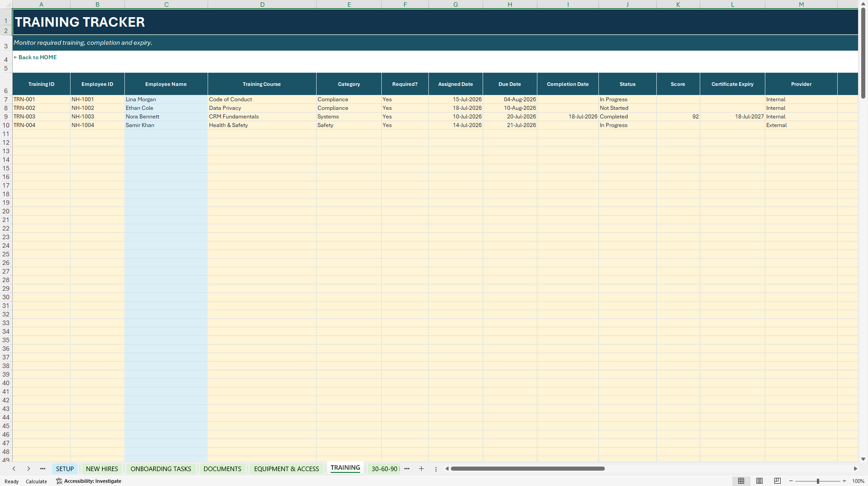This screenshot has width=868, height=486.
Task: Select Lina Morgan name cell
Action: tap(166, 99)
